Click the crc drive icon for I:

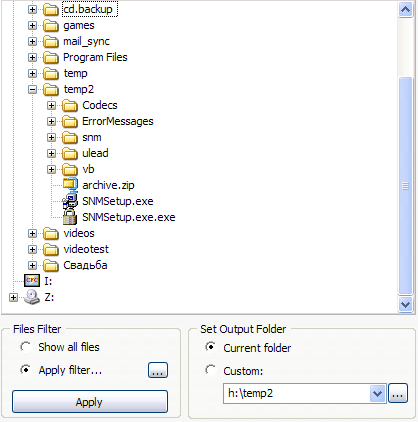(32, 281)
